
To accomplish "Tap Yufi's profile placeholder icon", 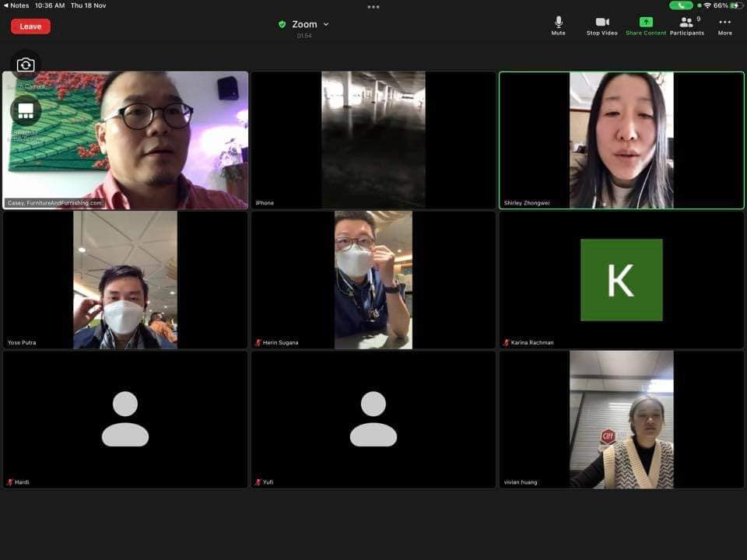I will point(373,418).
